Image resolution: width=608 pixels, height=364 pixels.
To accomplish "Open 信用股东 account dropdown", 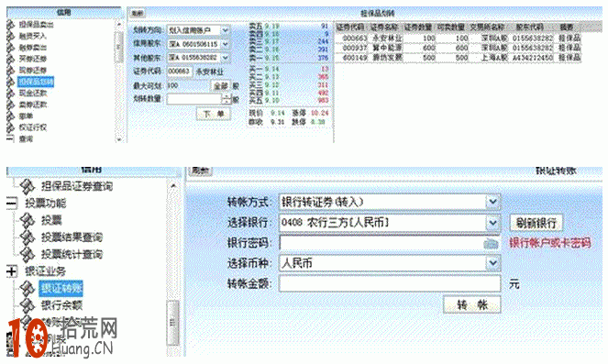I will pyautogui.click(x=226, y=44).
